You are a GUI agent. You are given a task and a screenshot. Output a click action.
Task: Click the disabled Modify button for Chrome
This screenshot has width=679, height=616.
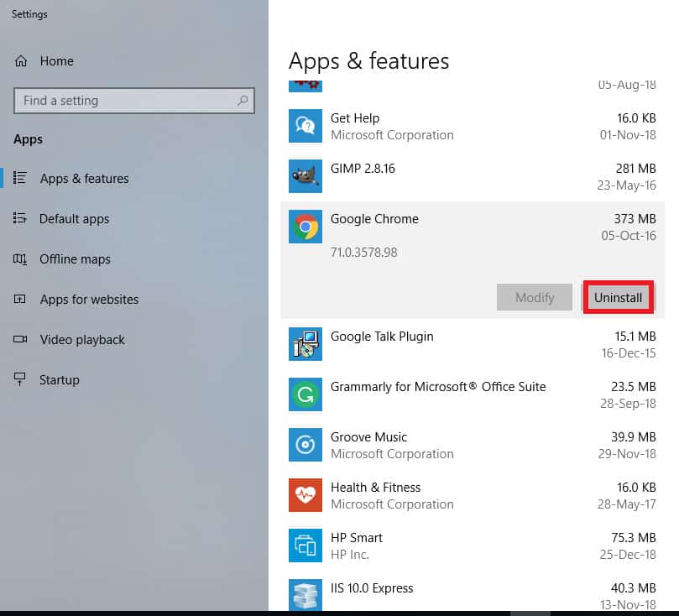535,297
